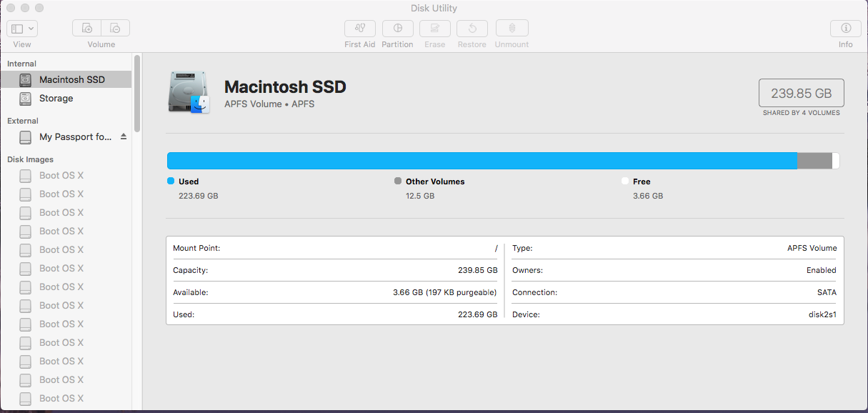The width and height of the screenshot is (868, 413).
Task: Click the 'Owners:' row label
Action: 527,270
